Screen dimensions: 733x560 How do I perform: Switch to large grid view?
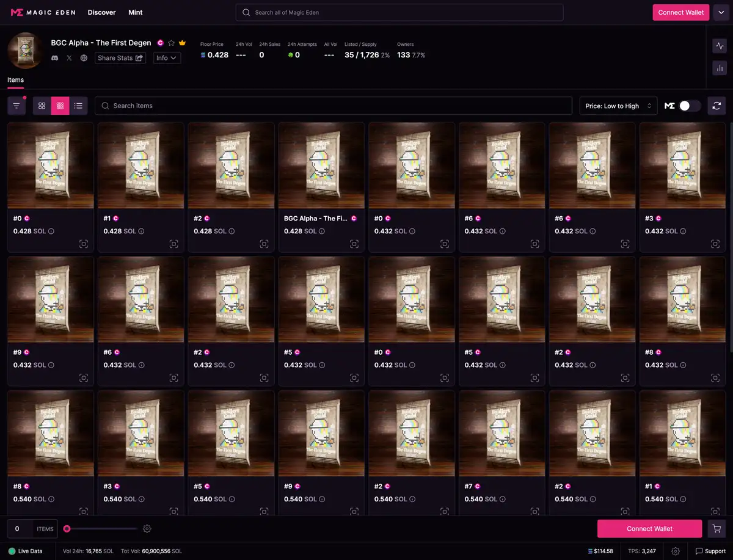pyautogui.click(x=42, y=106)
